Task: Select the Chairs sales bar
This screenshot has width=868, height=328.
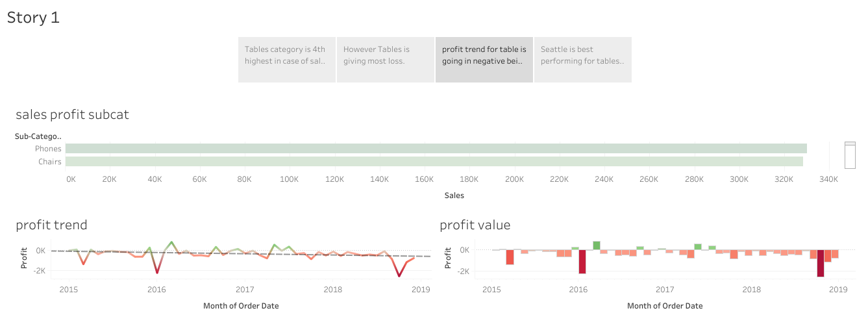Action: (x=434, y=162)
